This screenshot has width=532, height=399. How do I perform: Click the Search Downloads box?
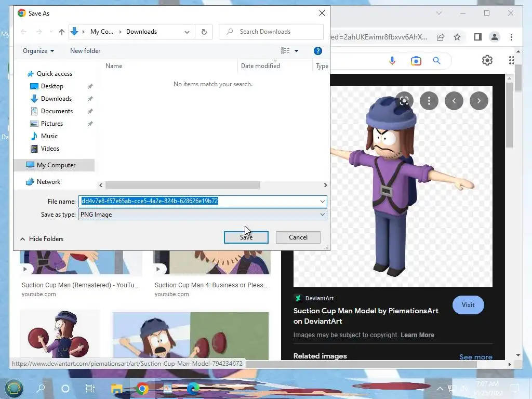coord(271,32)
